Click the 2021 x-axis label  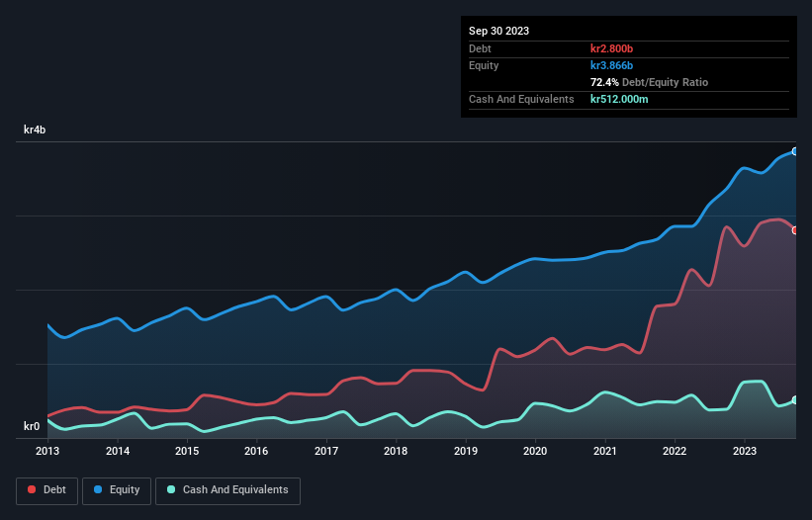(605, 451)
